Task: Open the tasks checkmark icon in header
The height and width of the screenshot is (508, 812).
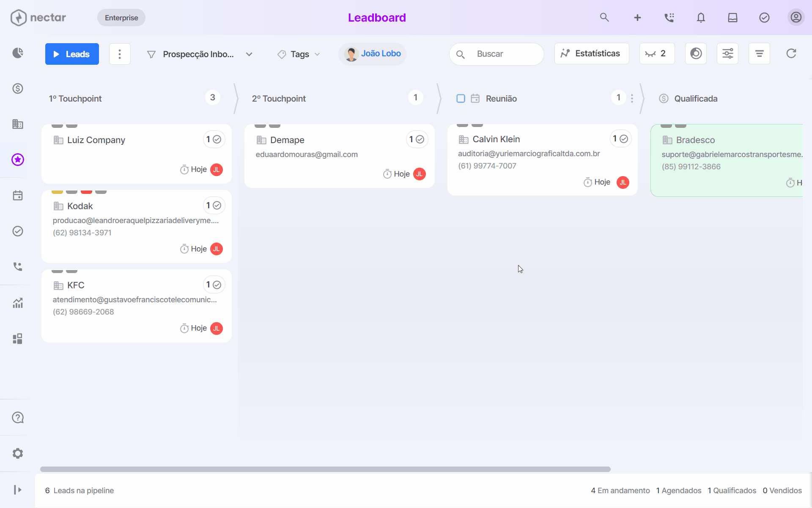Action: 764,17
